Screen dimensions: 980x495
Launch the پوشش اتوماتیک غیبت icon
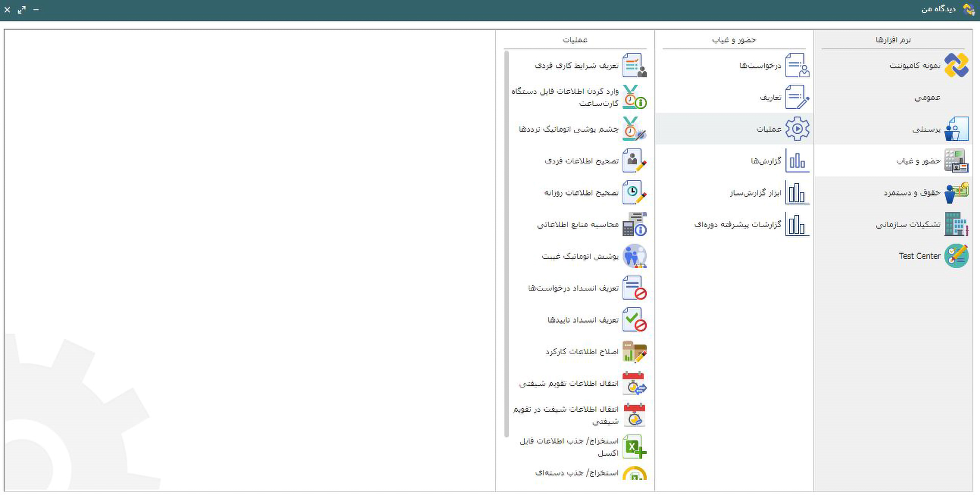634,256
